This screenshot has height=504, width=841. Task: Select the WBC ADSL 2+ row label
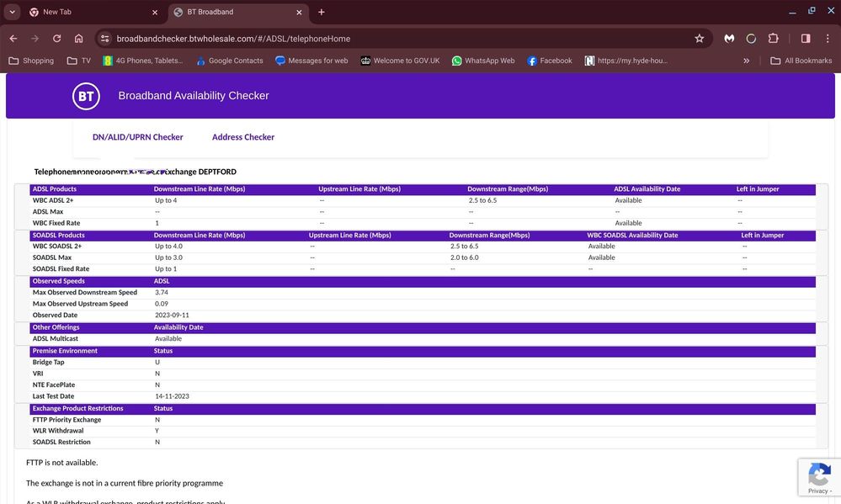tap(53, 200)
